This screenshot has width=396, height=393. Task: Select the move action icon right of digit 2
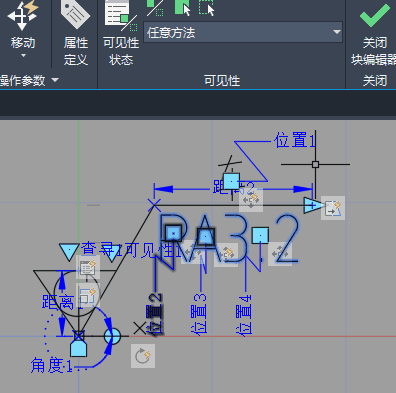[x=280, y=254]
